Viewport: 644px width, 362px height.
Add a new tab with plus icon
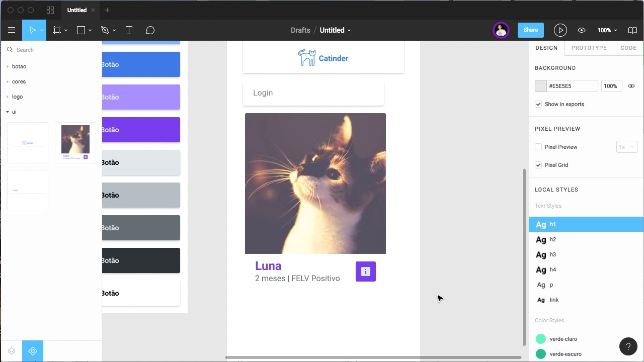click(x=107, y=10)
